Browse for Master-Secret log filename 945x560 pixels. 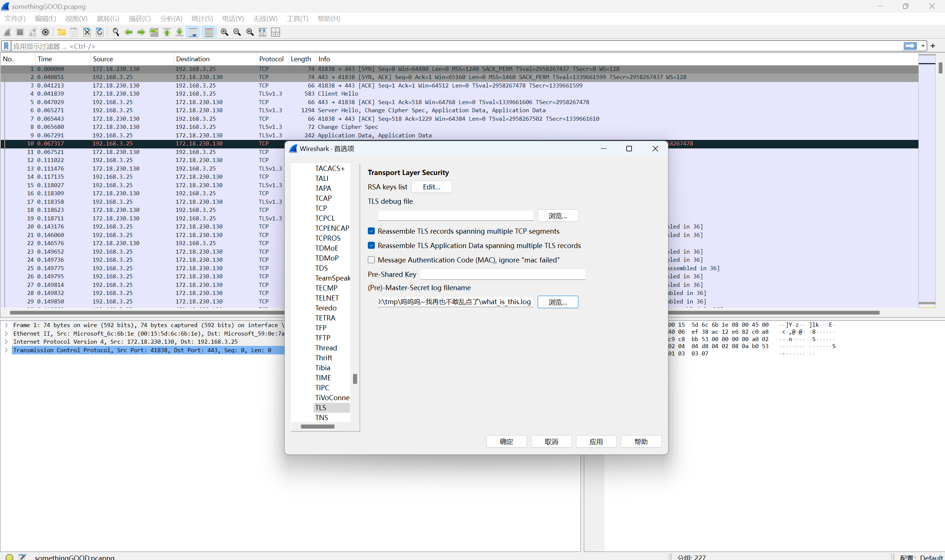(557, 302)
